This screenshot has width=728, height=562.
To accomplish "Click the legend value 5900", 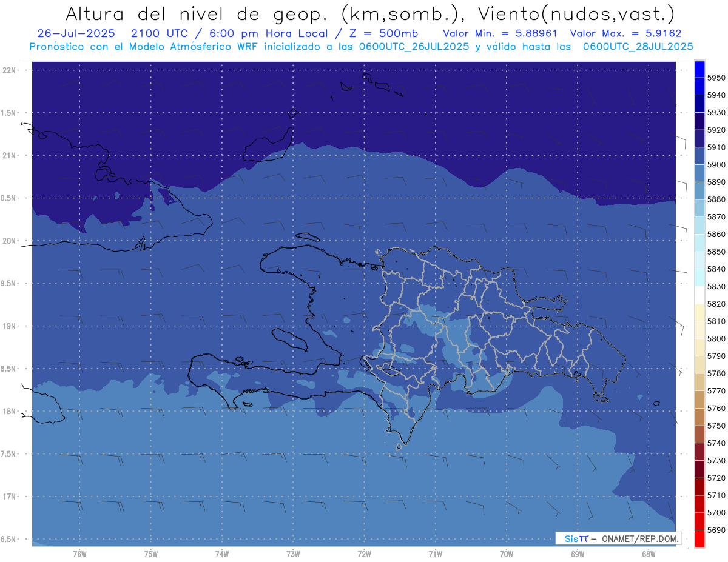I will click(x=716, y=164).
